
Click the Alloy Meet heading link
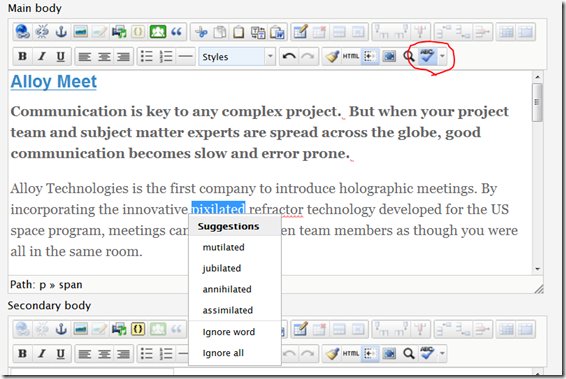pyautogui.click(x=54, y=82)
